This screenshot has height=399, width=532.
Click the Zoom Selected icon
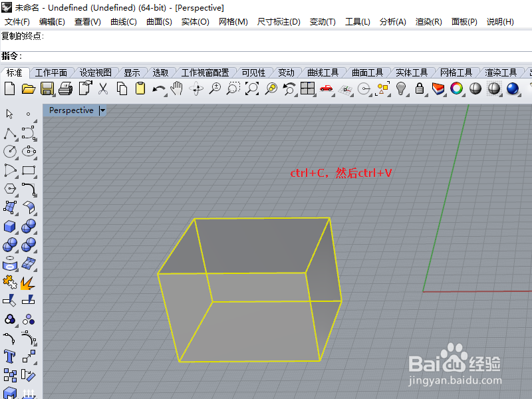pos(271,89)
